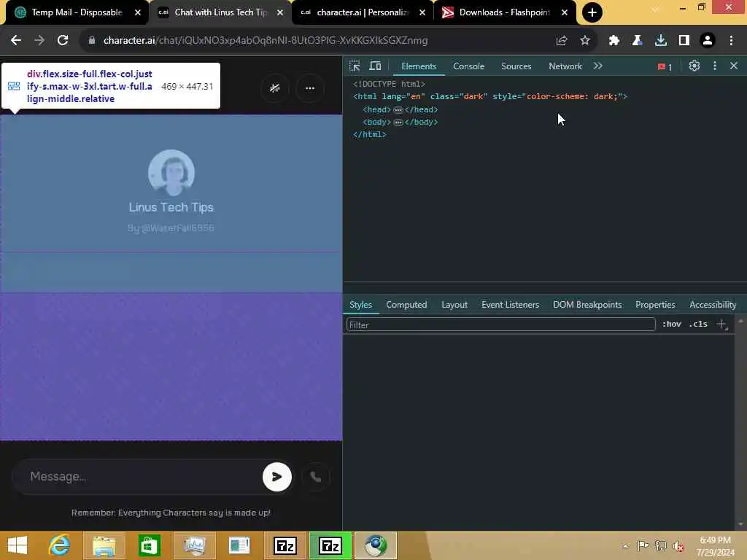
Task: Open the creator @WaterFall6956 link
Action: coord(171,228)
